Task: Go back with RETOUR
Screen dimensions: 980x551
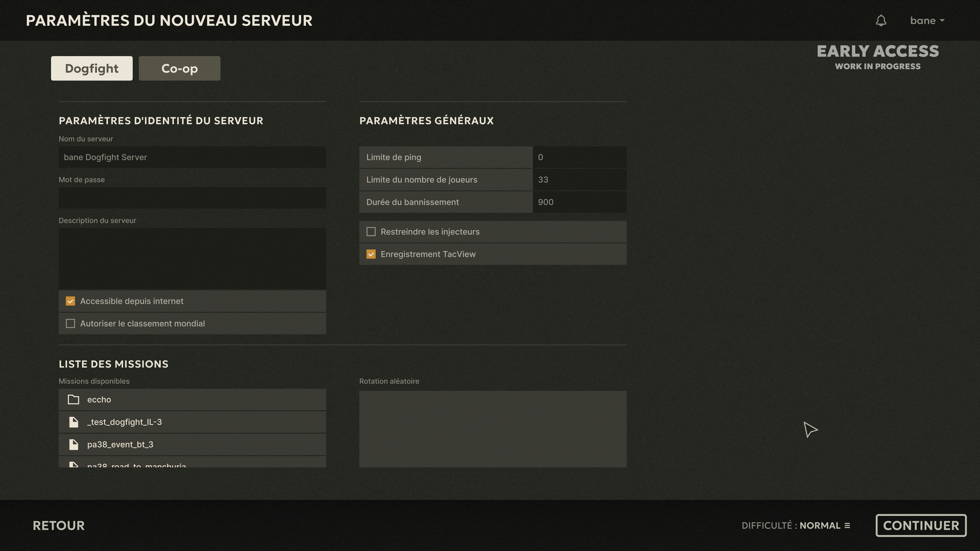Action: tap(59, 525)
